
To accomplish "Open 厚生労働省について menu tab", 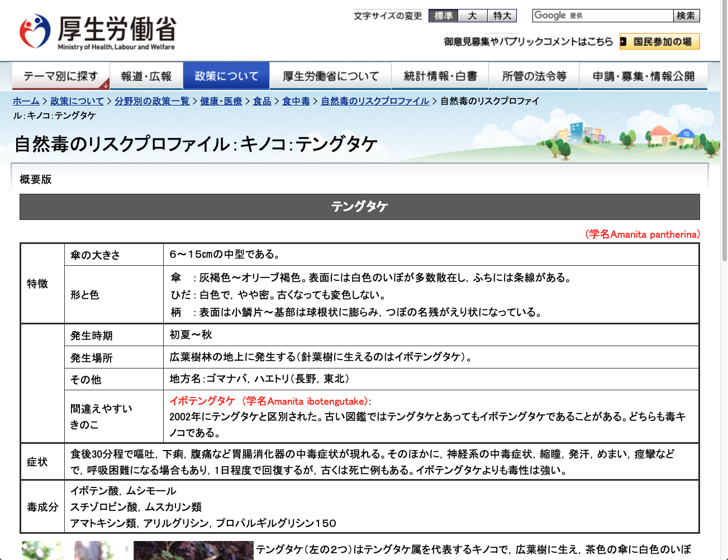I will click(x=331, y=76).
